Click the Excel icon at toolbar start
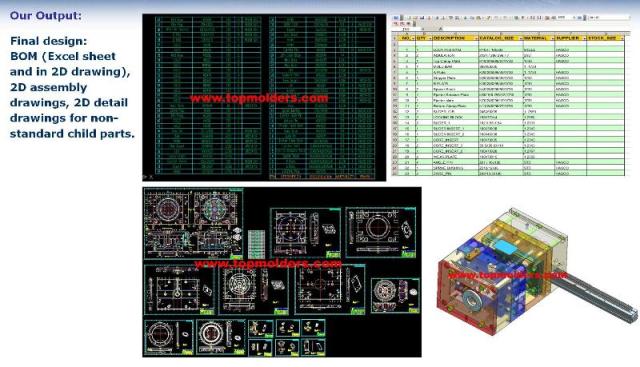 click(395, 18)
